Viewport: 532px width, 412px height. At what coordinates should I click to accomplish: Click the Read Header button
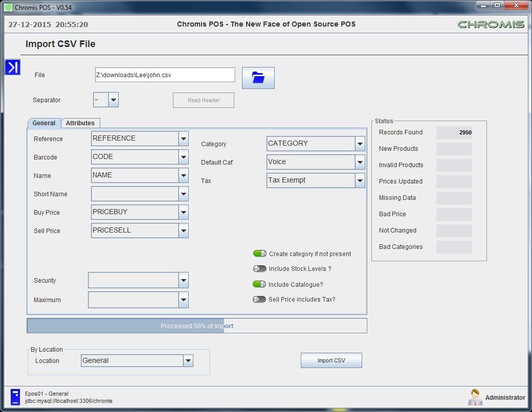coord(204,100)
